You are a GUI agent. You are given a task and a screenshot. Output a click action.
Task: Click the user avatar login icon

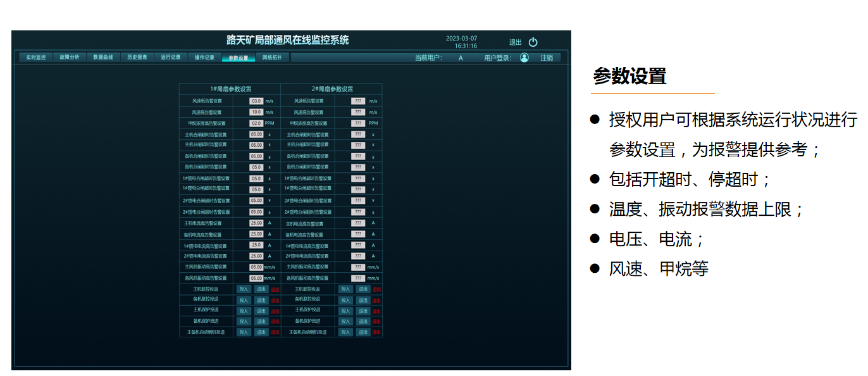coord(524,58)
